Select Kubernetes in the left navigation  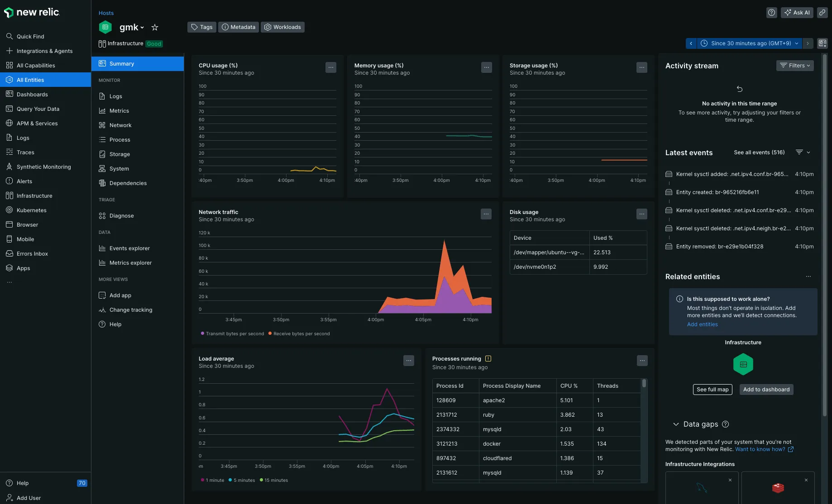31,210
